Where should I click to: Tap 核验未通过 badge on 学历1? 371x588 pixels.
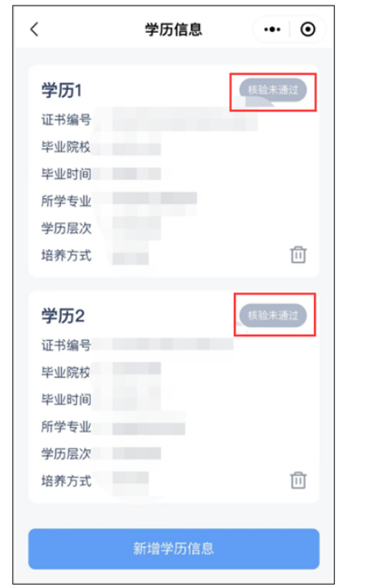[x=273, y=90]
